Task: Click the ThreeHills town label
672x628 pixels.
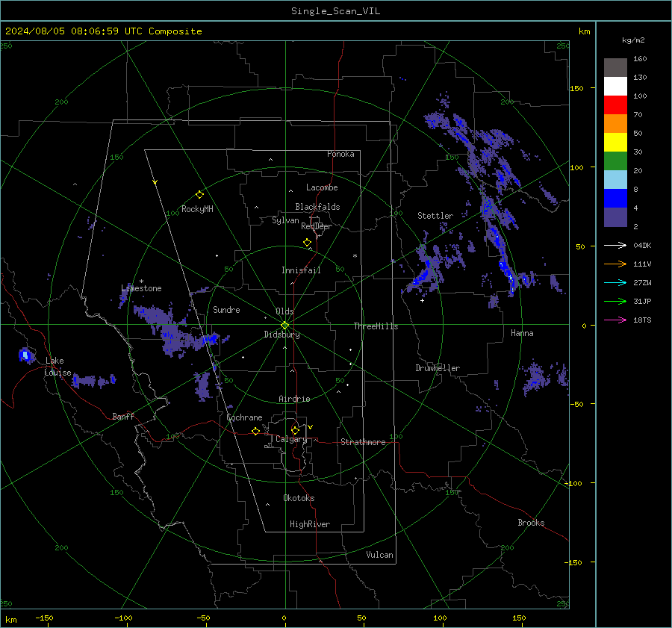Action: click(376, 326)
